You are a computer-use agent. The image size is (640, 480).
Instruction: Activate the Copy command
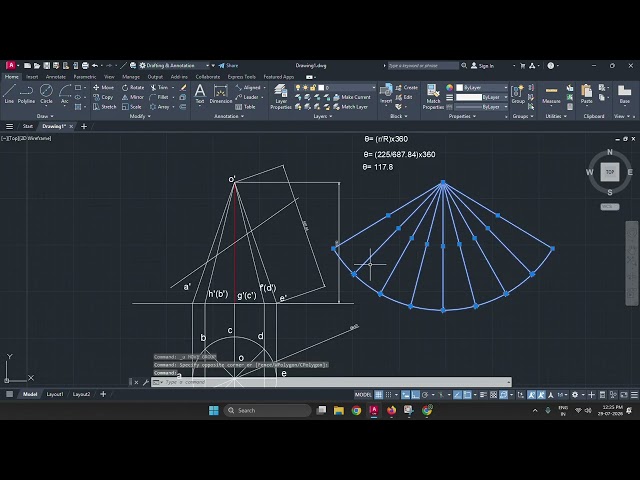[x=103, y=97]
